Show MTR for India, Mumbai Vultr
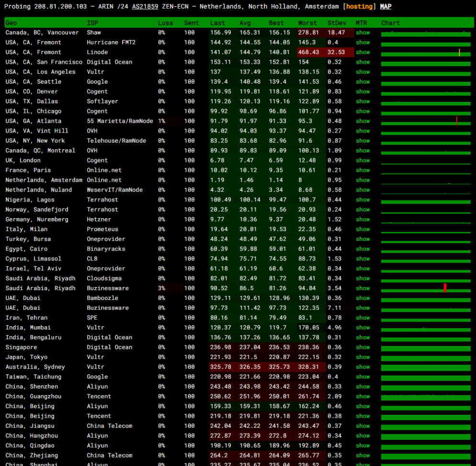Image resolution: width=476 pixels, height=466 pixels. click(363, 327)
